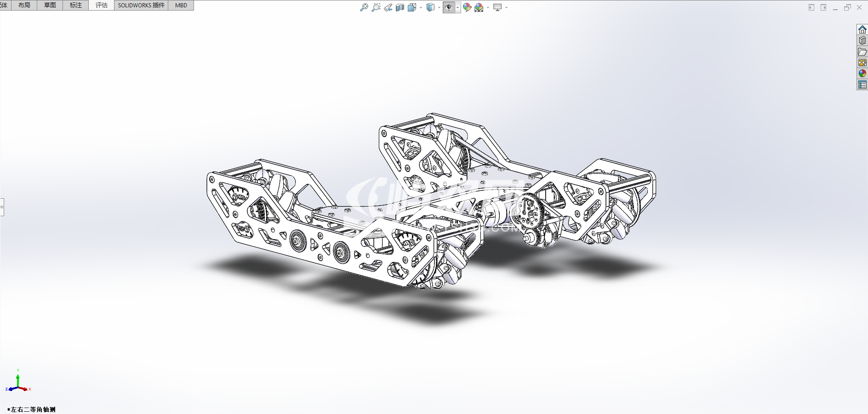868x414 pixels.
Task: Open the Custom Properties task pane tab
Action: [x=862, y=85]
